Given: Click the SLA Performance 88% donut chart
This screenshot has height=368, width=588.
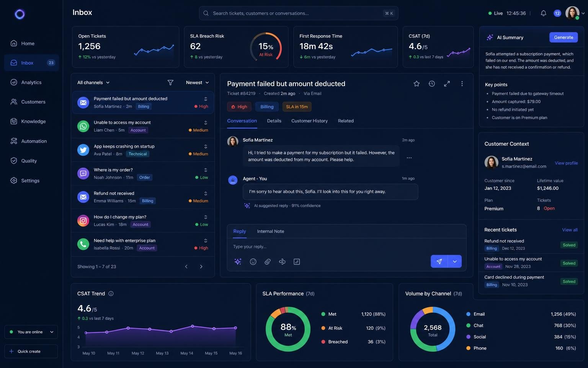Looking at the screenshot, I should coord(288,329).
